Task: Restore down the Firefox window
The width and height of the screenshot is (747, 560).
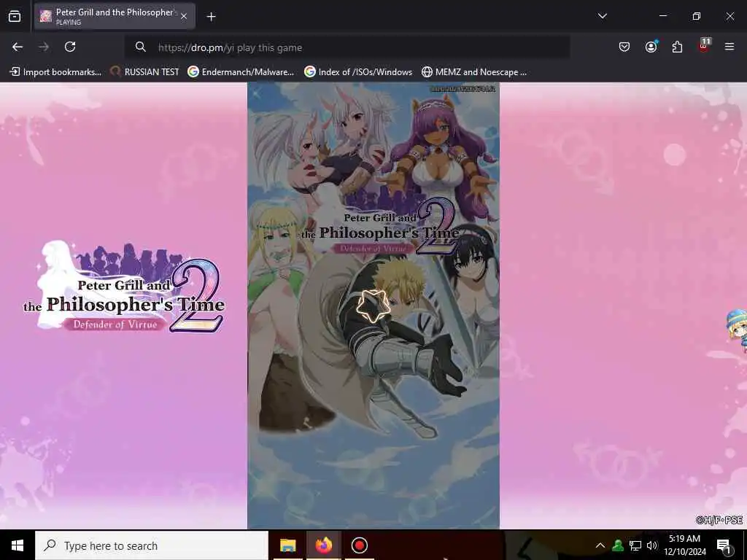Action: (x=696, y=16)
